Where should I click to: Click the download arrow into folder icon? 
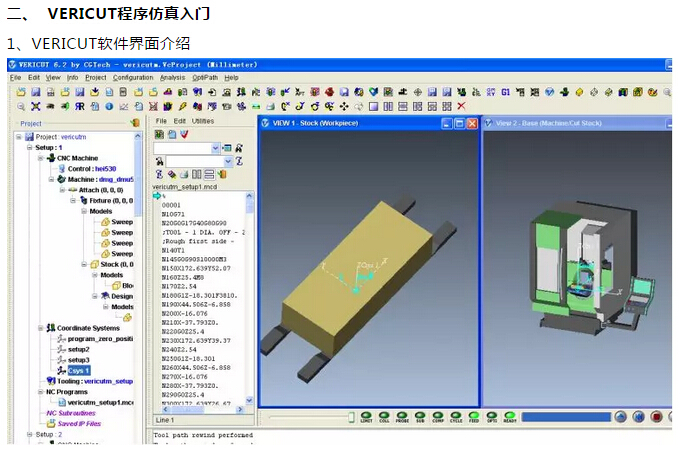(x=94, y=92)
